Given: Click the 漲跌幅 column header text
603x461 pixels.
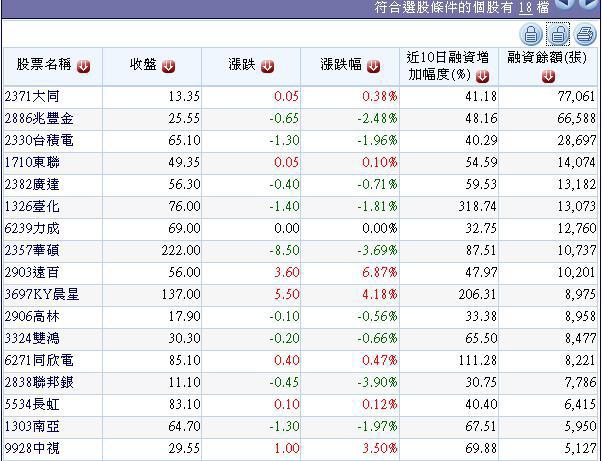Looking at the screenshot, I should point(341,64).
